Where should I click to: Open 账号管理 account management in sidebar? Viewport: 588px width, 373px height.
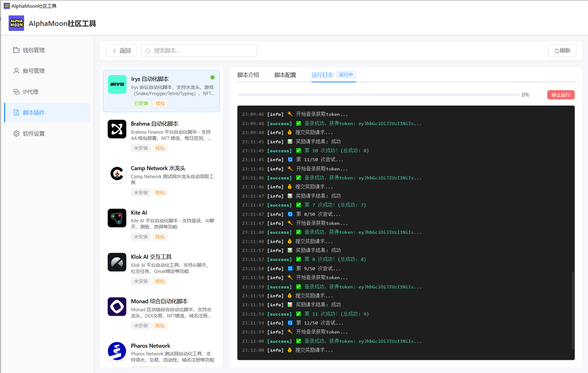click(47, 71)
